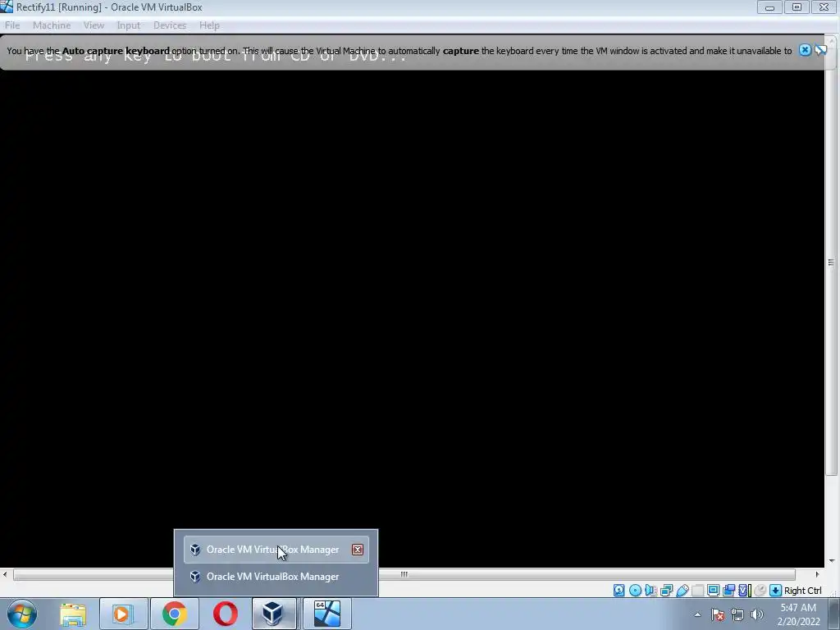This screenshot has height=630, width=840.
Task: Click the hard disk activity status icon
Action: [619, 591]
